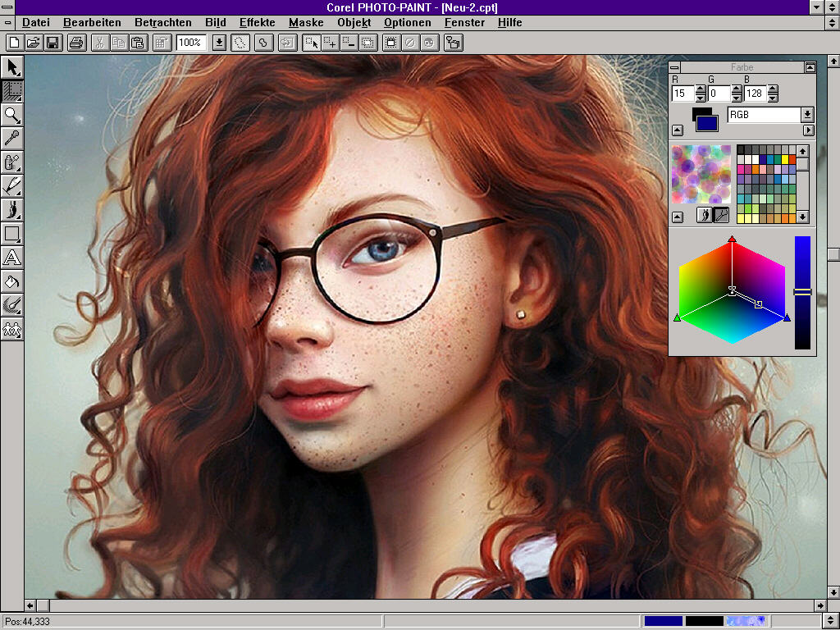The height and width of the screenshot is (630, 840).
Task: Select the eyedropper tool
Action: click(12, 138)
